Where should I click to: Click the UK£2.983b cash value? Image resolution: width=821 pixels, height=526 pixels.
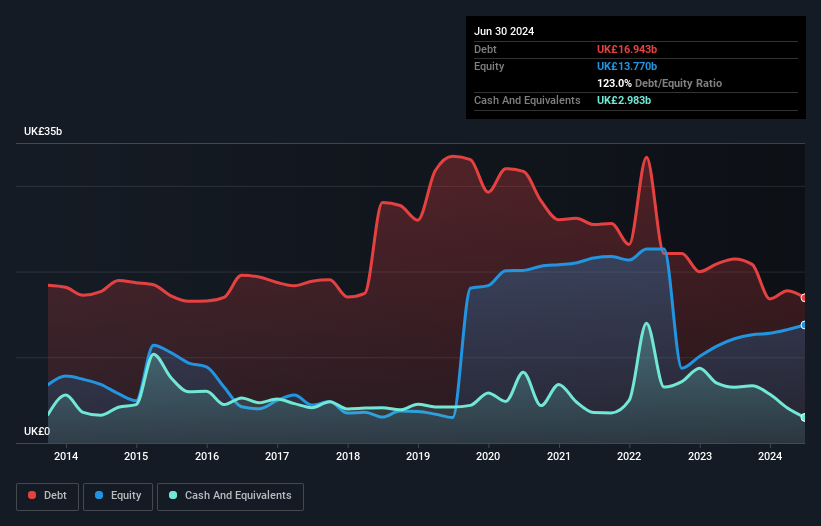[x=624, y=100]
